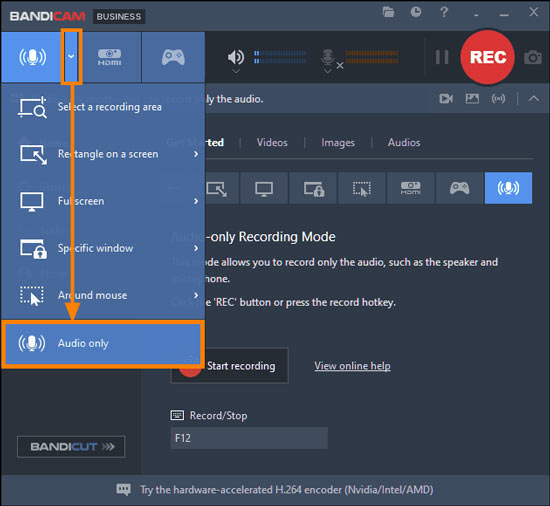Click the video camera icon in status bar

click(x=446, y=99)
